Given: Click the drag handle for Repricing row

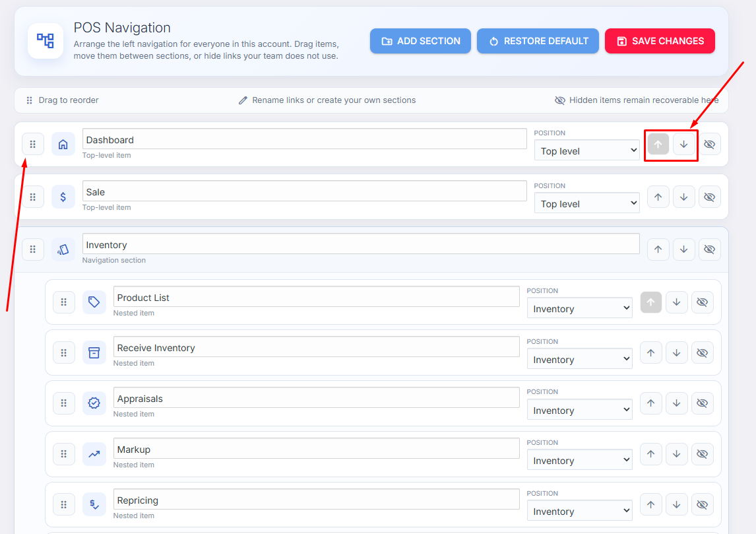Looking at the screenshot, I should tap(63, 504).
